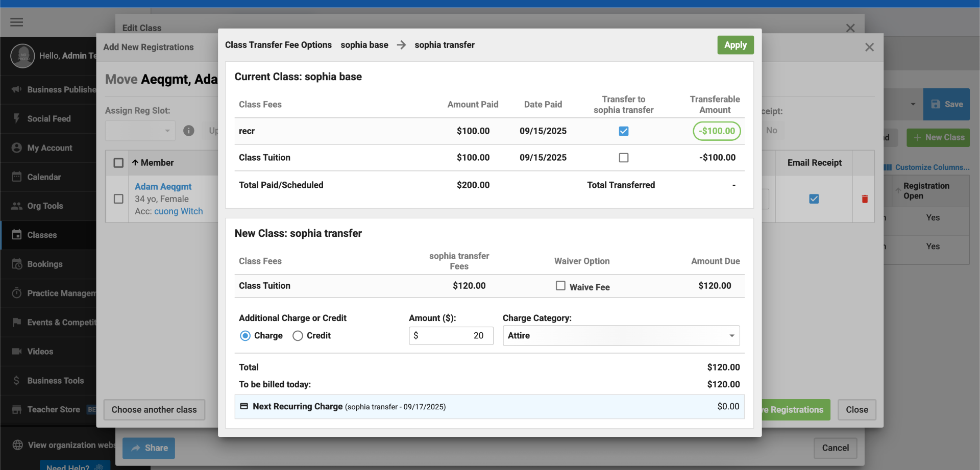Uncheck the recr transfer checkbox
980x470 pixels.
coord(623,131)
